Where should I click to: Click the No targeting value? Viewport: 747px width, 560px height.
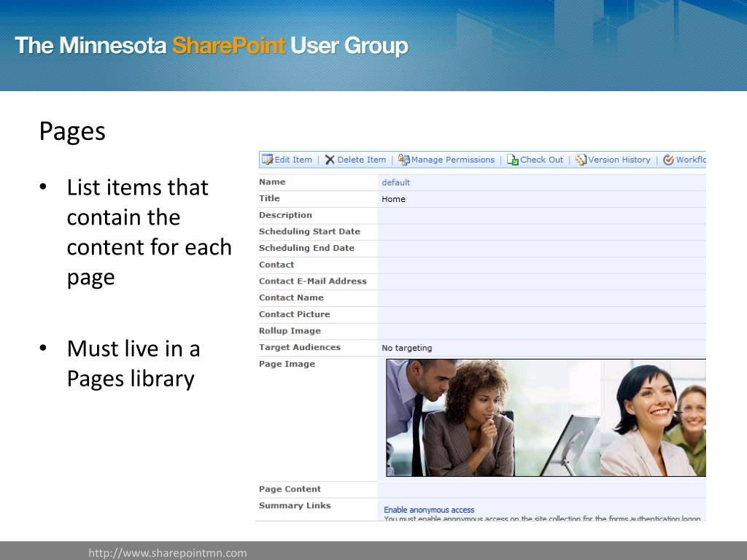(407, 348)
